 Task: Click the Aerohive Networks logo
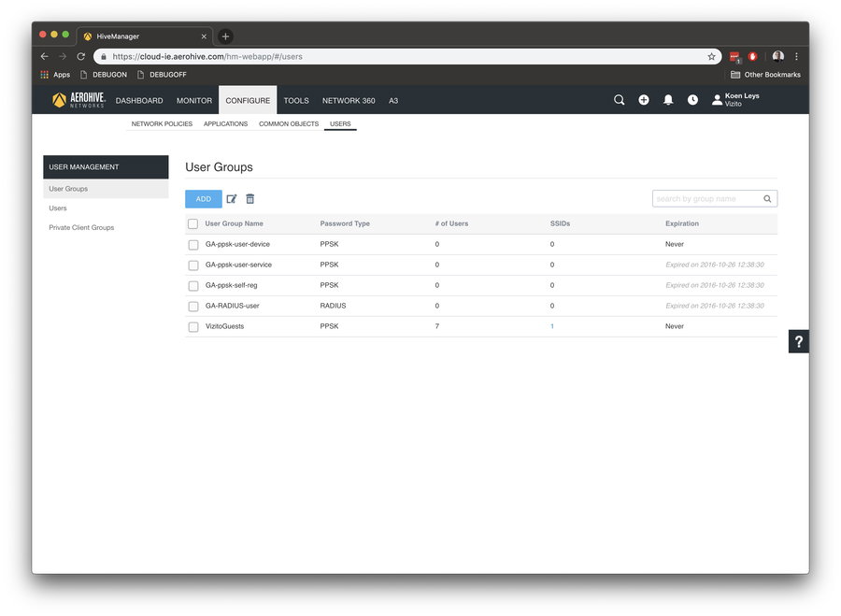[x=79, y=100]
